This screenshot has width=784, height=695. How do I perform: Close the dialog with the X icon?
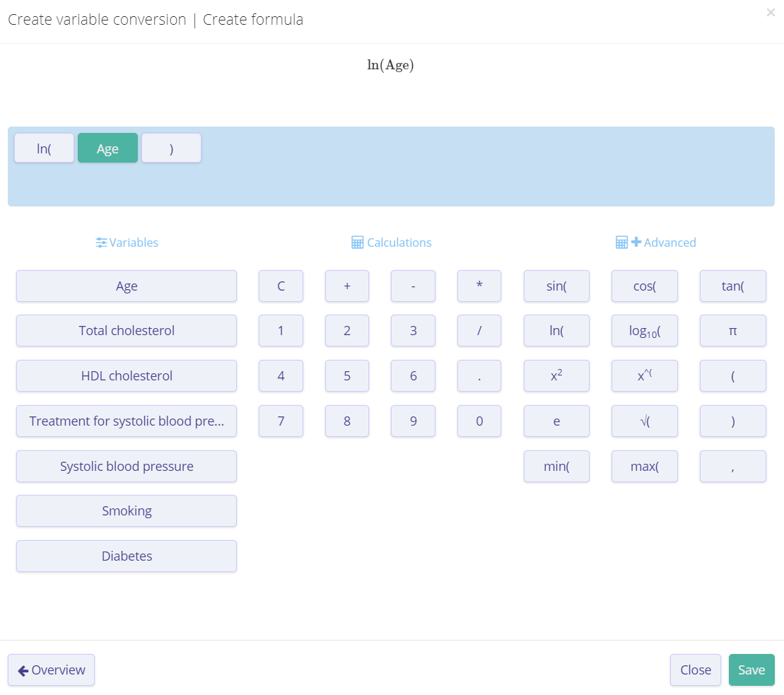(771, 13)
